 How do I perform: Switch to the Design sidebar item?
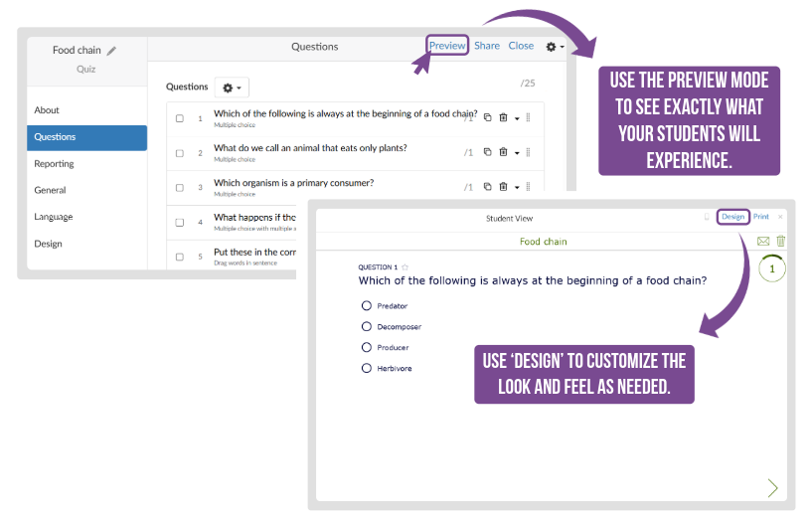click(x=48, y=244)
